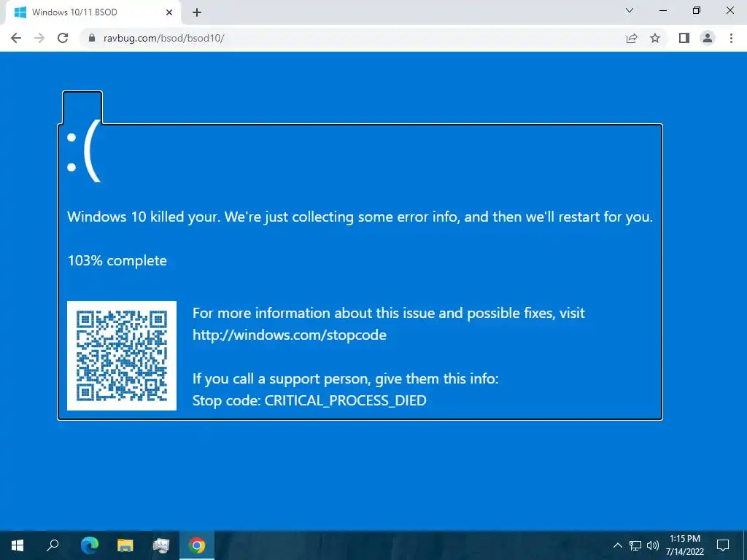Image resolution: width=747 pixels, height=560 pixels.
Task: Restore down the Chrome window
Action: point(697,10)
